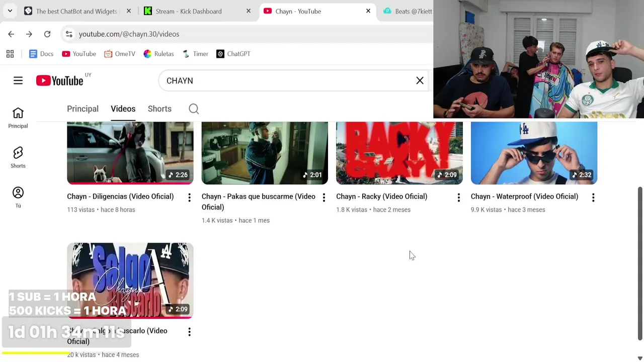Click the 20 k vistas hace 4 meses text
This screenshot has width=644, height=362.
103,354
